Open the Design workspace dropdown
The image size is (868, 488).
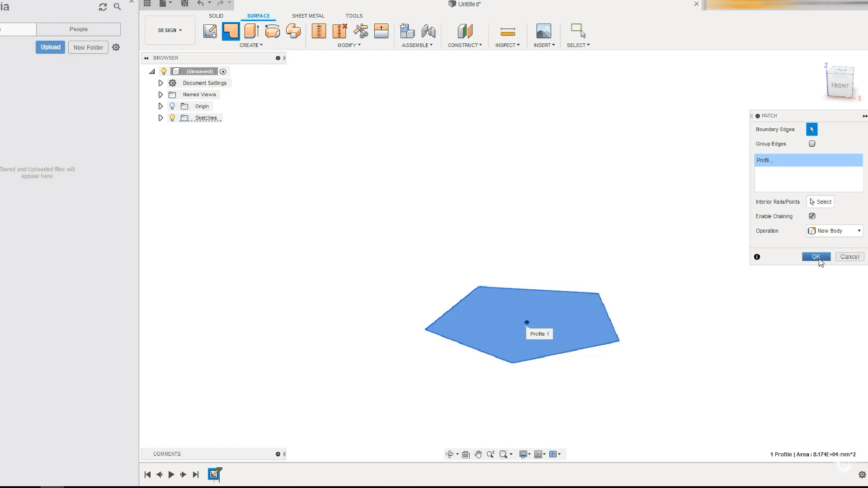pos(170,30)
